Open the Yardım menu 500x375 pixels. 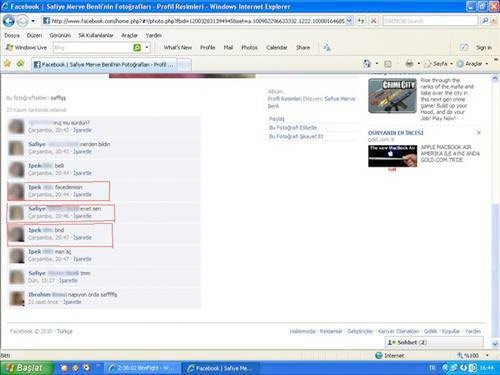(153, 35)
